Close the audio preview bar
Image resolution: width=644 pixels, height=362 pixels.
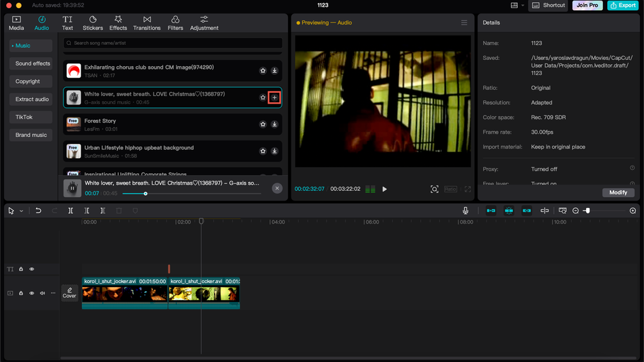pyautogui.click(x=277, y=188)
